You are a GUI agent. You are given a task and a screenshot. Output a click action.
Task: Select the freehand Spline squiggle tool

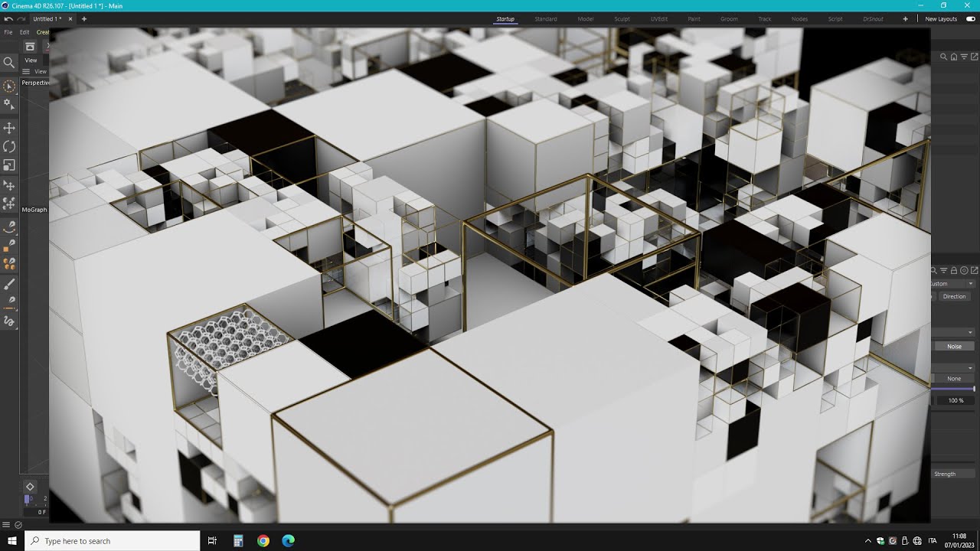[x=9, y=321]
